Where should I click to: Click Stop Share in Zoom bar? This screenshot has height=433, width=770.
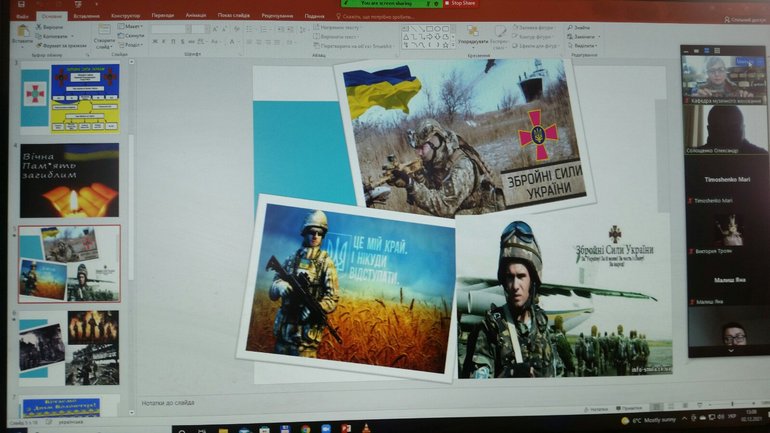tap(460, 3)
